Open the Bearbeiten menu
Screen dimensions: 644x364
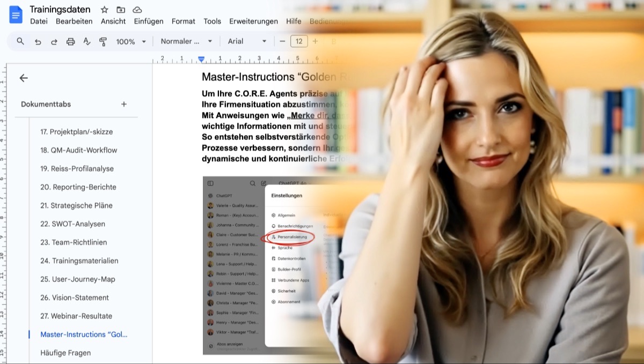74,21
